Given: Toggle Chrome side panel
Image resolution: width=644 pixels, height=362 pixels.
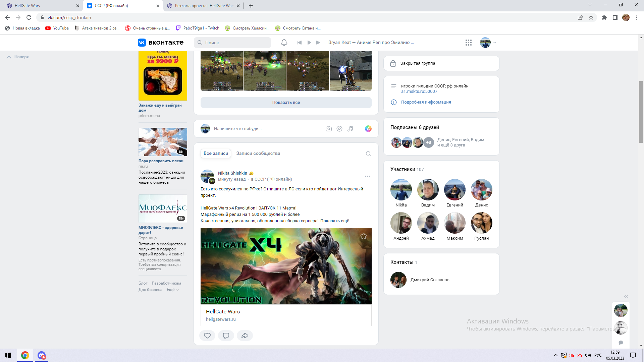Looking at the screenshot, I should point(615,17).
